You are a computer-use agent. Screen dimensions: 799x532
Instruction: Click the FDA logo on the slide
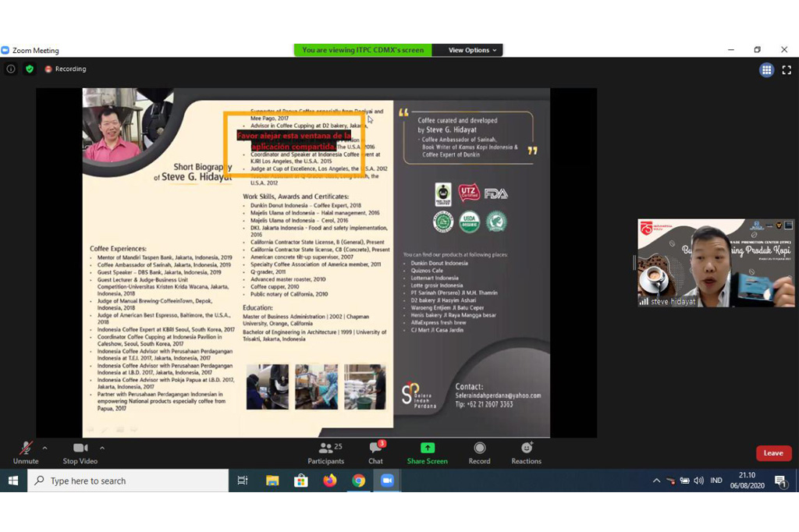point(495,193)
